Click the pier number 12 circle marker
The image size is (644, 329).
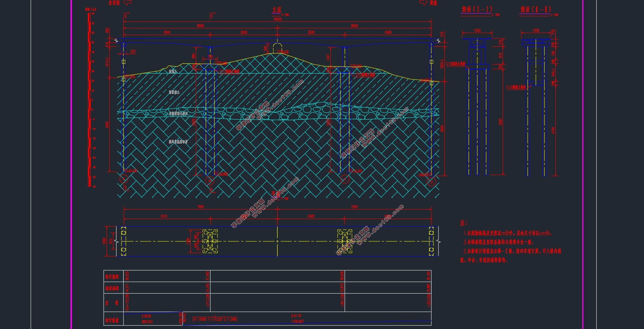431,182
